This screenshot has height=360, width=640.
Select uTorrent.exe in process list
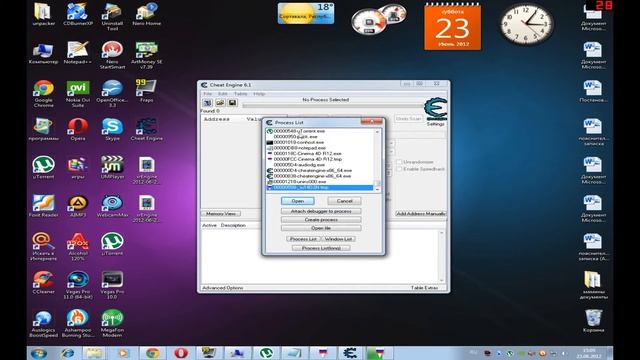click(x=320, y=131)
